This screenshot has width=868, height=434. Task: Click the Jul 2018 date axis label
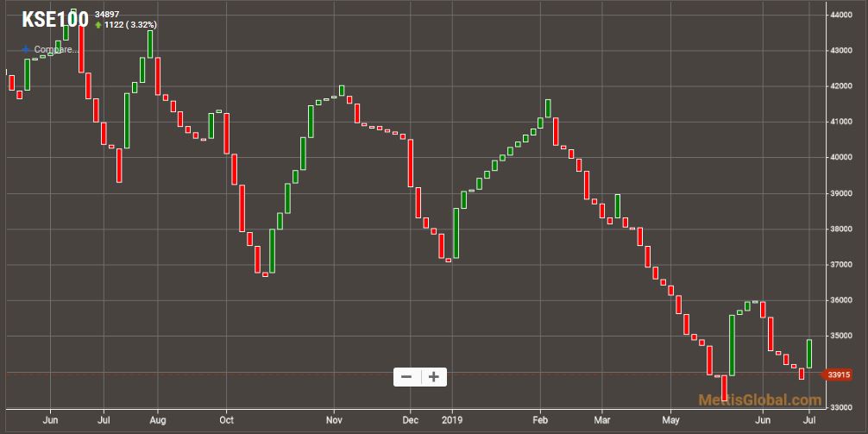coord(104,419)
